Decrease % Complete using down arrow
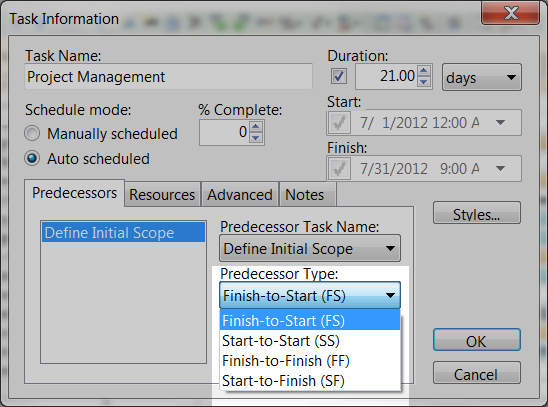Screen dimensions: 548x407 click(x=256, y=138)
